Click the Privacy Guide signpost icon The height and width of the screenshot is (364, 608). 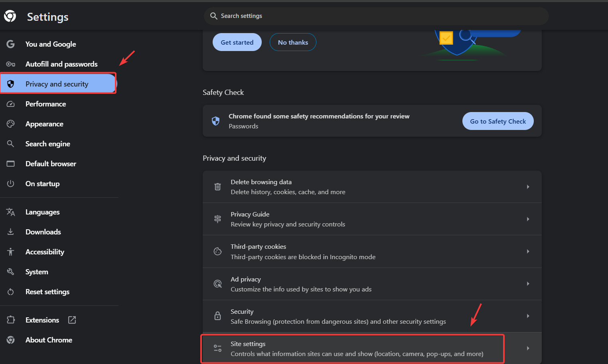point(217,219)
